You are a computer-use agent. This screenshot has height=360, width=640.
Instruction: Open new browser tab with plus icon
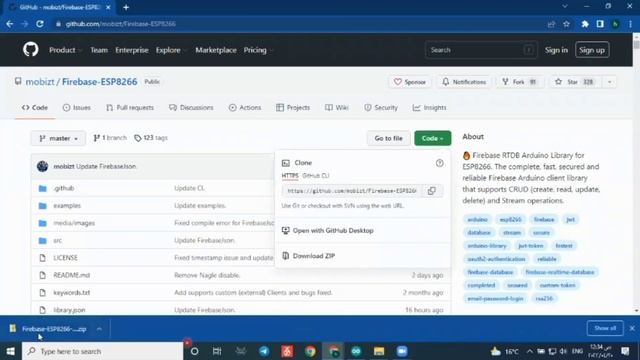click(126, 7)
